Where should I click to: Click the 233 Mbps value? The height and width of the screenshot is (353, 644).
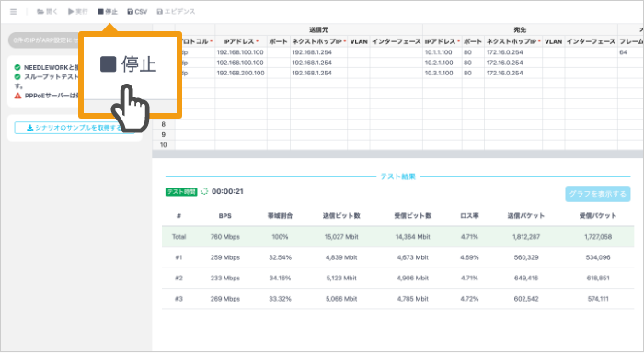[x=225, y=278]
